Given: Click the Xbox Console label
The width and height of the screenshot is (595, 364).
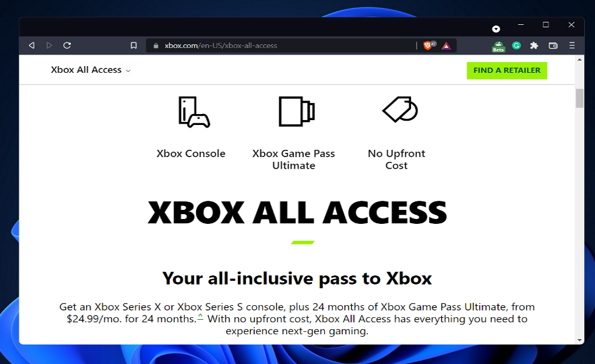Looking at the screenshot, I should (191, 153).
